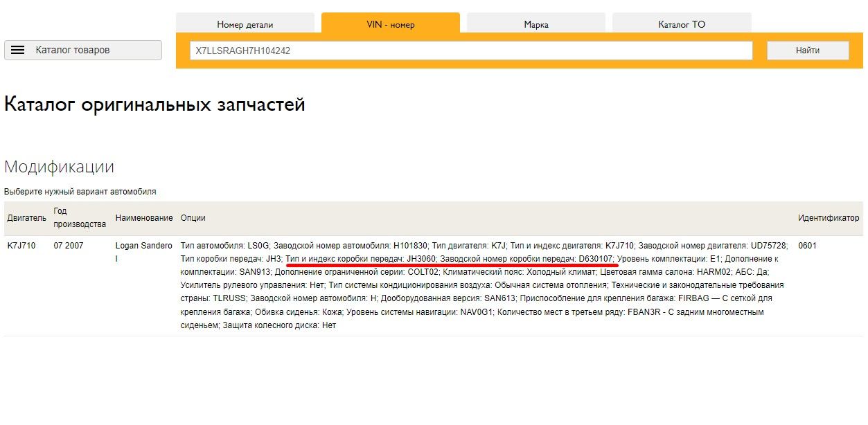Click the underlined gearbox index JH3060 text
868x425 pixels.
(x=421, y=258)
